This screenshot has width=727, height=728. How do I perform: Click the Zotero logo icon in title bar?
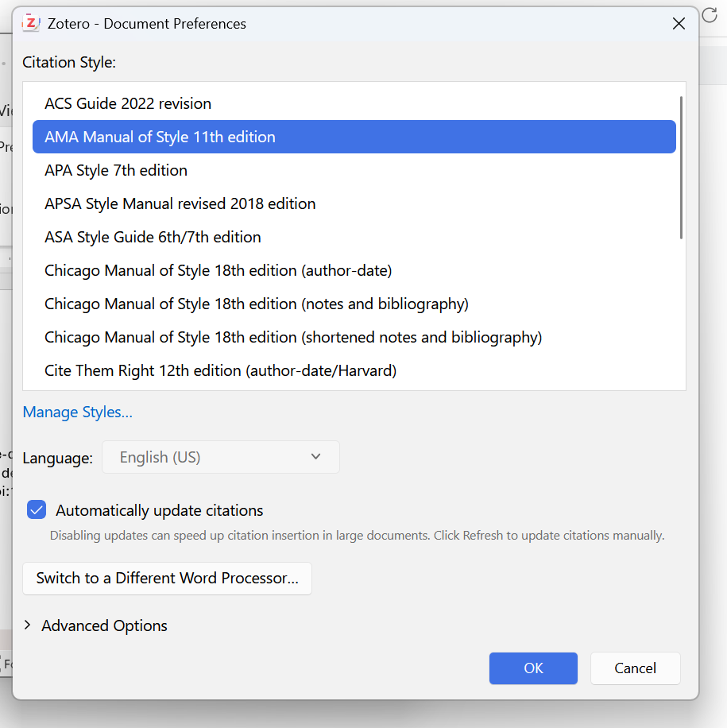(x=31, y=23)
